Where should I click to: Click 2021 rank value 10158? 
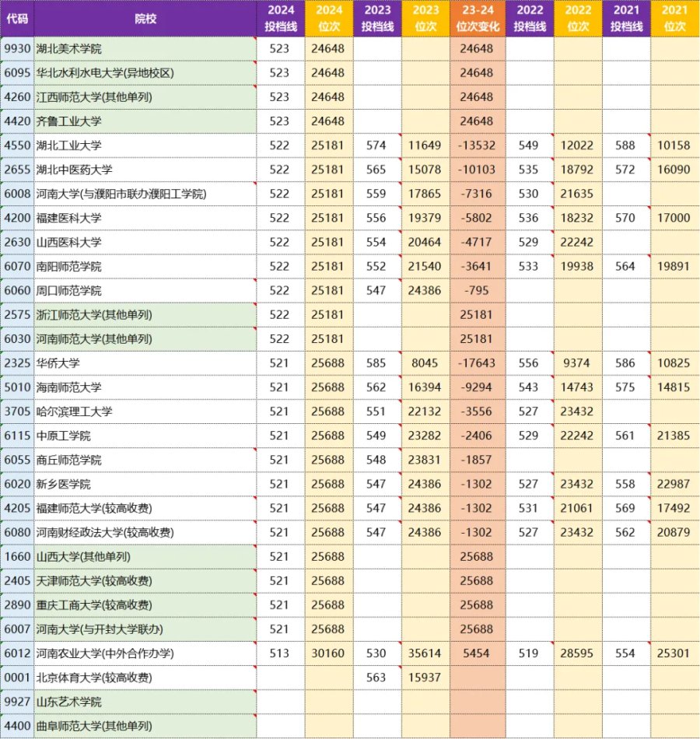pyautogui.click(x=674, y=145)
